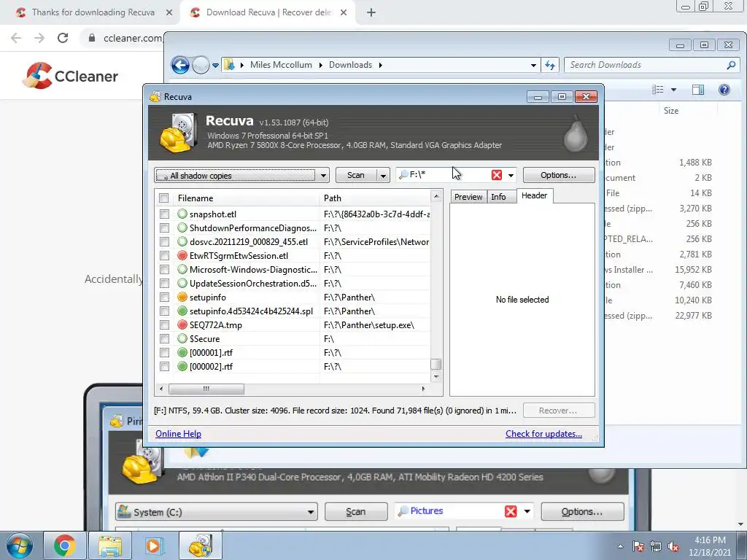Open the filter path dropdown arrow in Recuva
The image size is (747, 560).
pos(511,175)
